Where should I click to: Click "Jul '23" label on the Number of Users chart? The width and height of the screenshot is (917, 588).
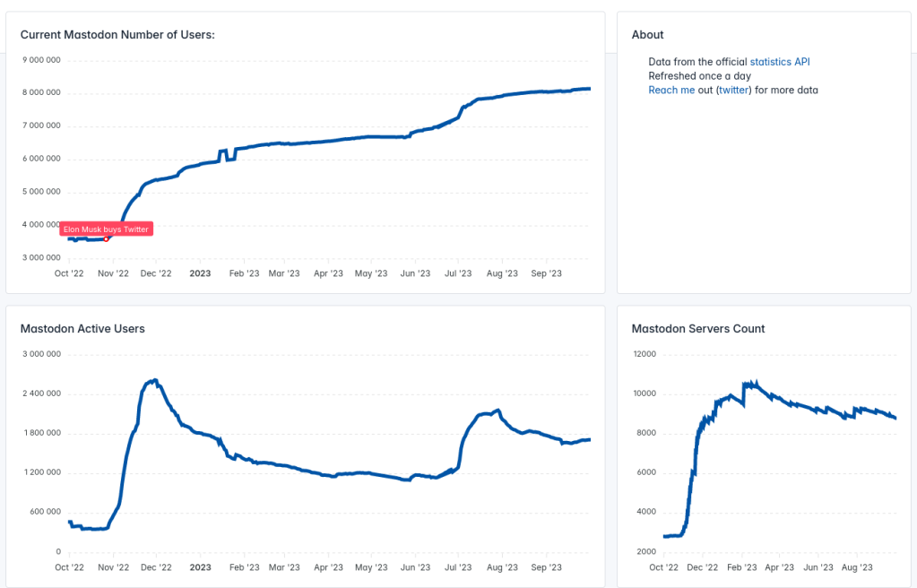458,273
